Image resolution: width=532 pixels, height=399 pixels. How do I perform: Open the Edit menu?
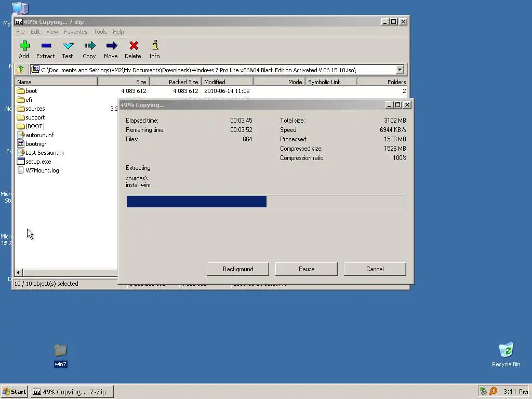(x=35, y=32)
